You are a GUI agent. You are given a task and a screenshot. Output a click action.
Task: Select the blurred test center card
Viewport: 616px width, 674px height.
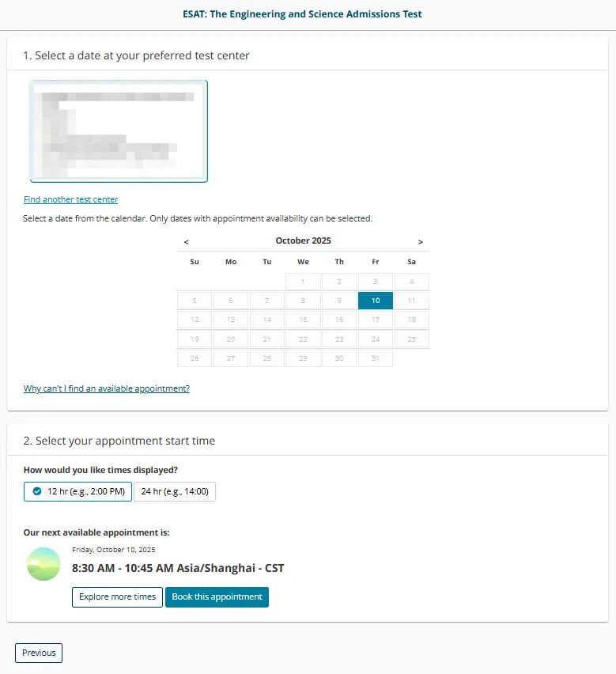119,131
